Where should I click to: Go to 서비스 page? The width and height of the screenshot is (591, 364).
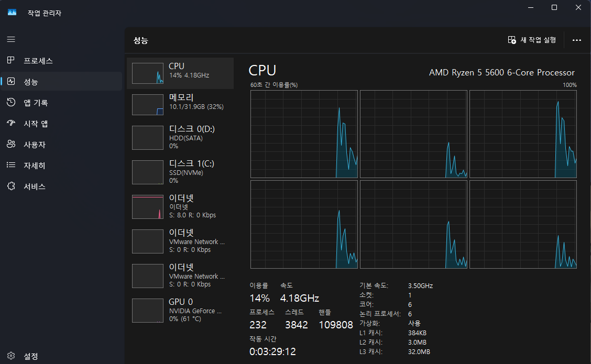pos(61,186)
